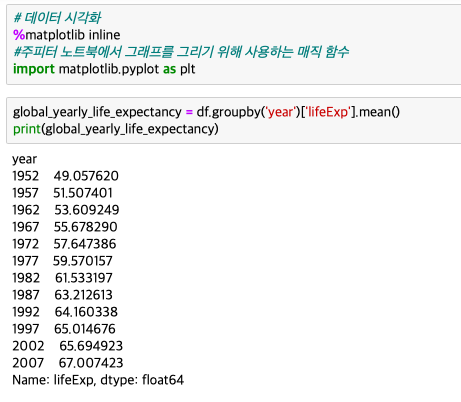
Task: Click the '#주피터 노트북에서' magic function comment
Action: pyautogui.click(x=181, y=52)
